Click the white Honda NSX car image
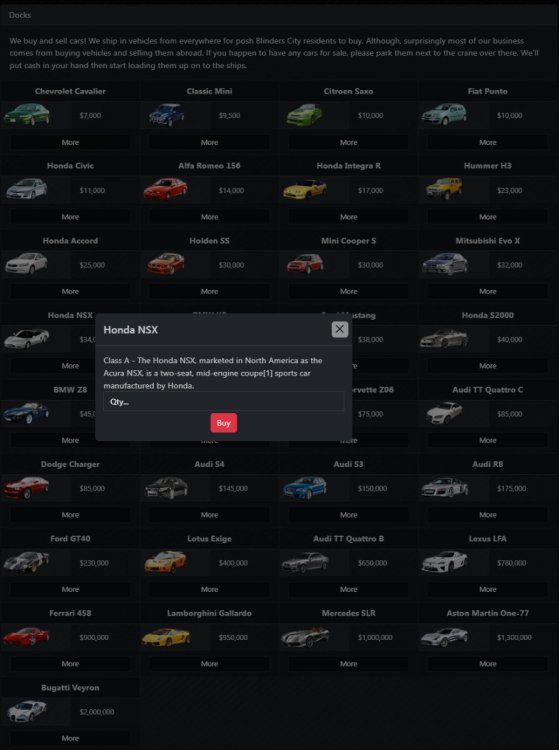This screenshot has width=559, height=750. [x=27, y=339]
